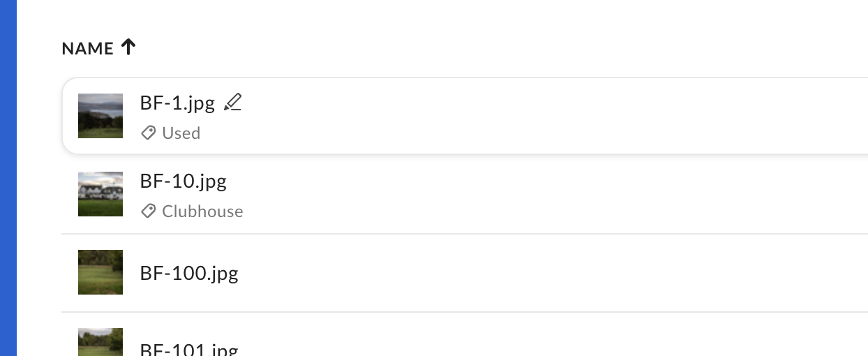Select the BF-101.jpg file name

point(189,348)
